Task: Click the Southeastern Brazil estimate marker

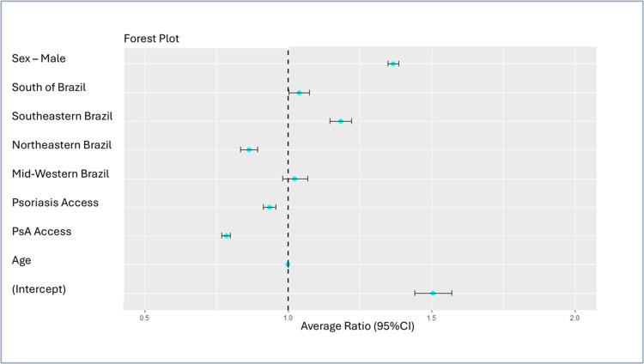Action: [341, 121]
